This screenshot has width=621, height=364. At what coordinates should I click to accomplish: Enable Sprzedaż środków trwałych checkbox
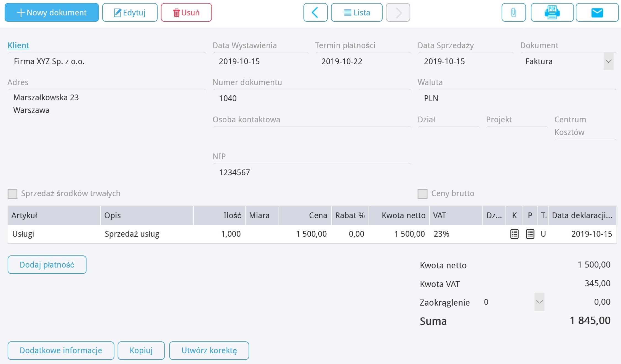[x=12, y=193]
